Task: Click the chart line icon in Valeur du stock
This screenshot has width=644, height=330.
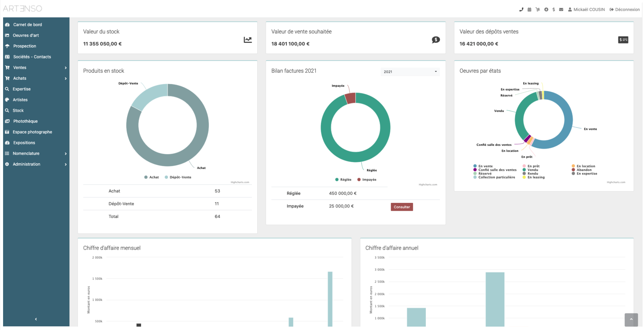Action: [x=248, y=40]
